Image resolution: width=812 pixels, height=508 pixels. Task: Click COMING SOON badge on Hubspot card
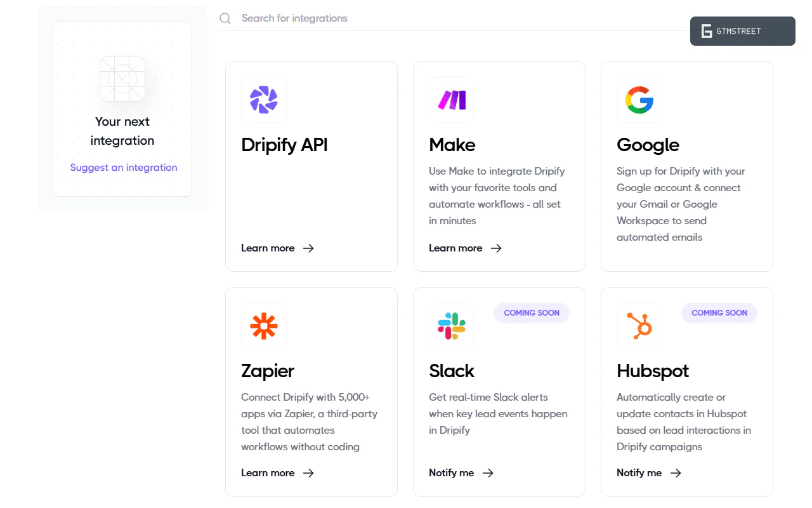(719, 313)
